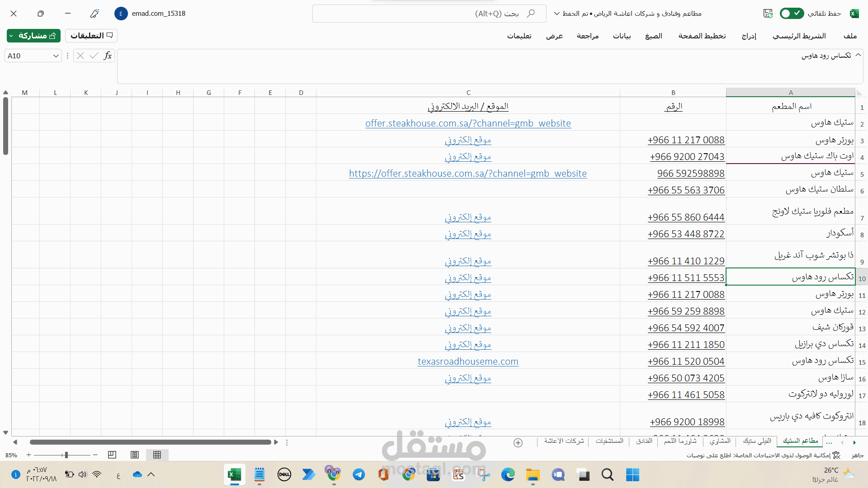Click the formula bar cancel X icon
Image resolution: width=868 pixels, height=488 pixels.
point(80,56)
